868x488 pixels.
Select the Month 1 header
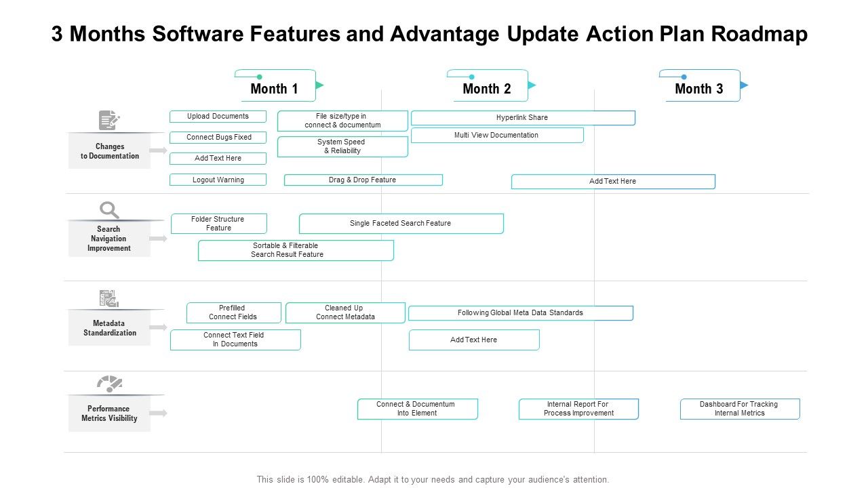[x=275, y=88]
